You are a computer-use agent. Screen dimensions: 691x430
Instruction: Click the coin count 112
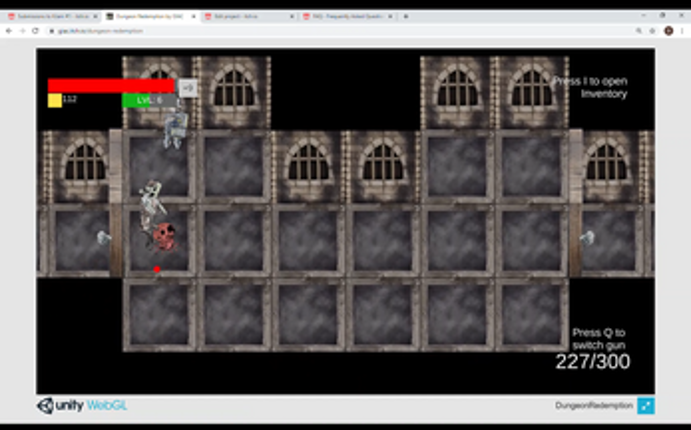click(70, 99)
